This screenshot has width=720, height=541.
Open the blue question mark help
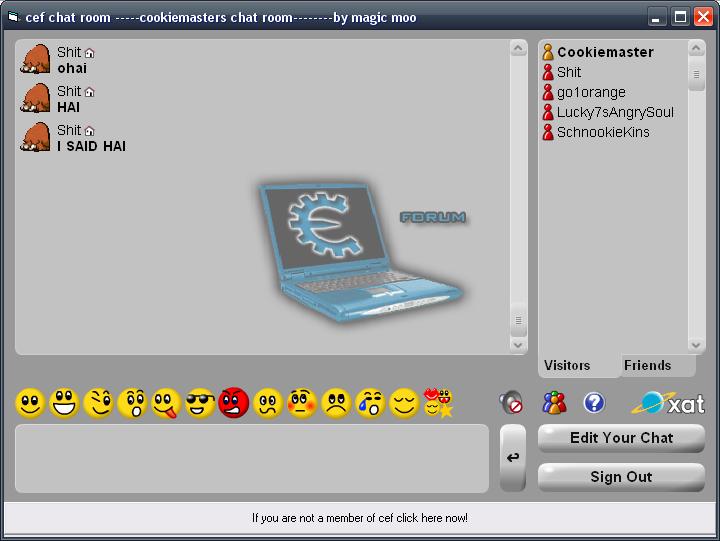[594, 403]
